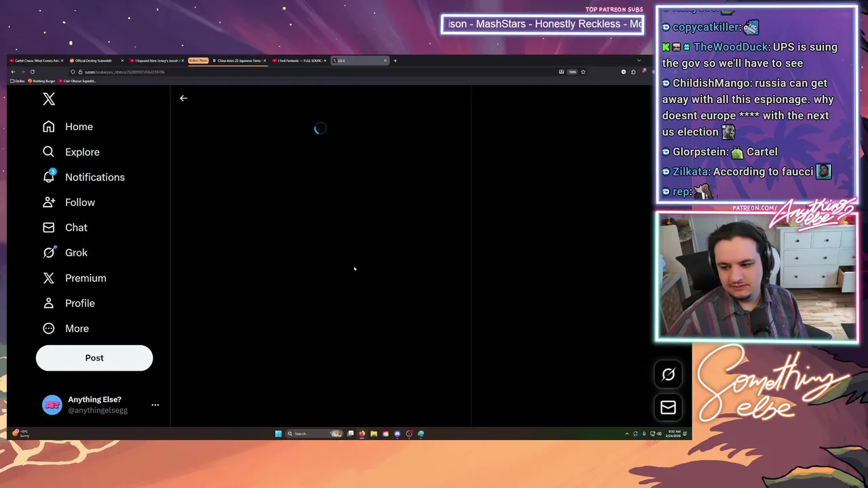Open the Dailies bookmark folder
The height and width of the screenshot is (488, 868).
pos(19,81)
